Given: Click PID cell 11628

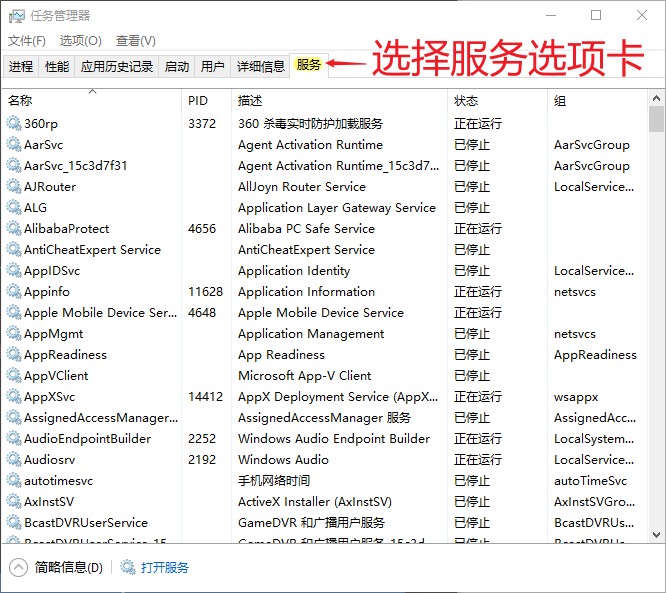Looking at the screenshot, I should (x=206, y=291).
